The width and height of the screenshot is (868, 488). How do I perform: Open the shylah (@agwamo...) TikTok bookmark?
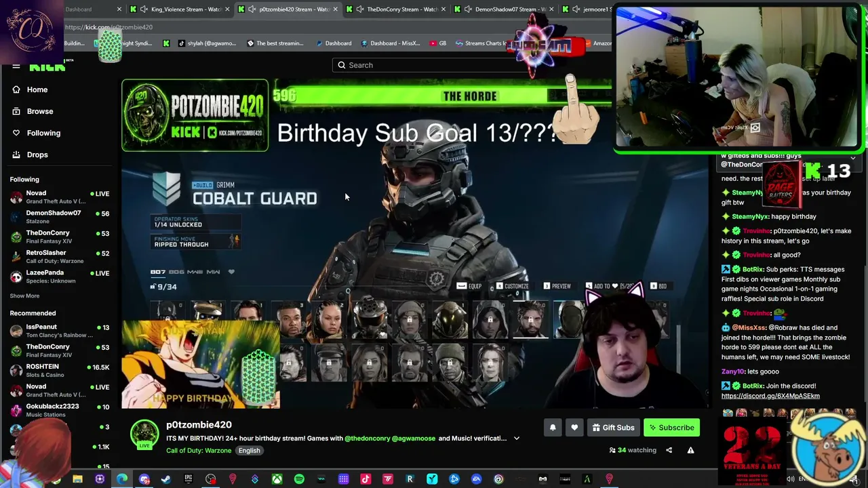(206, 43)
